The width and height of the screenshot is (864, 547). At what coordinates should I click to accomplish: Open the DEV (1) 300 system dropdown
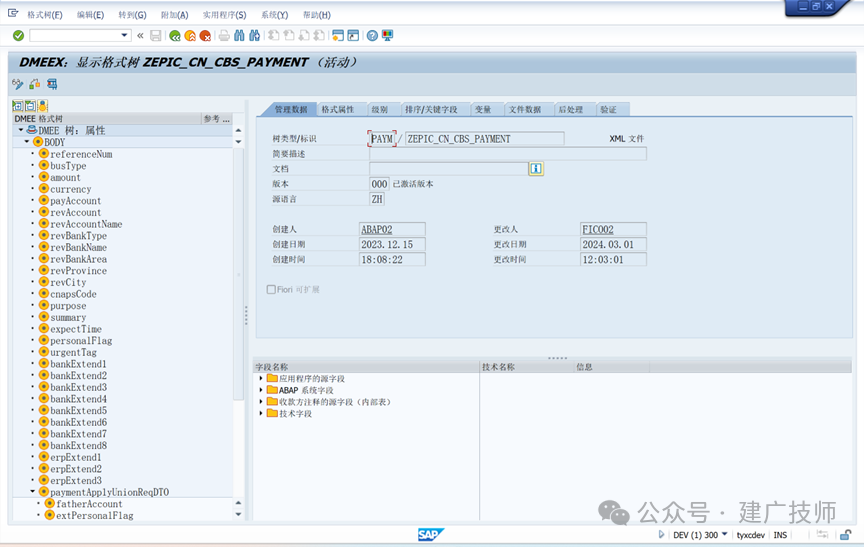click(724, 534)
